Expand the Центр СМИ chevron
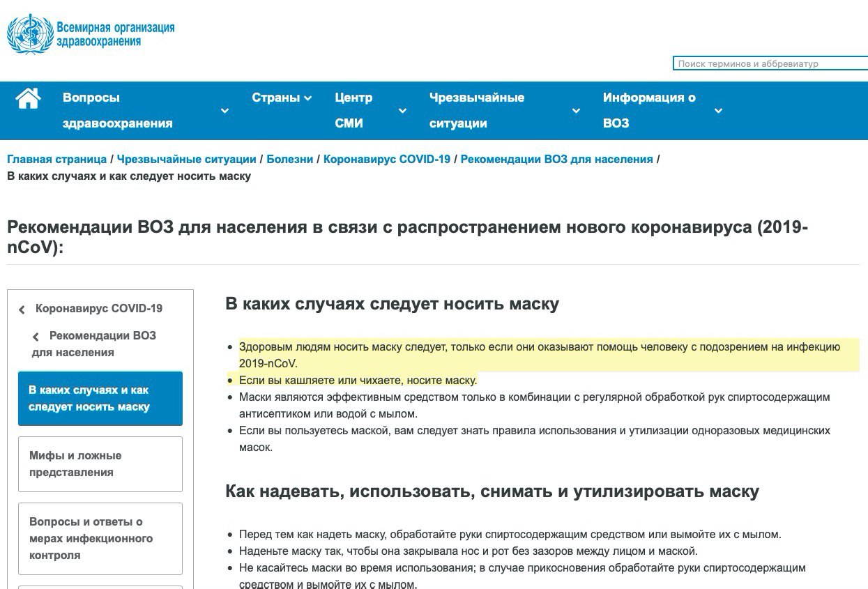This screenshot has width=868, height=589. tap(402, 111)
